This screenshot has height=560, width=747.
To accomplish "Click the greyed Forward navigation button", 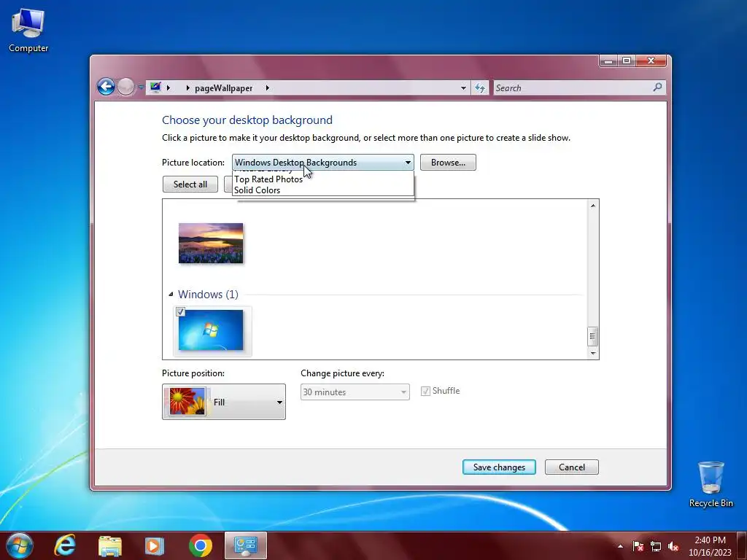I will pyautogui.click(x=125, y=87).
